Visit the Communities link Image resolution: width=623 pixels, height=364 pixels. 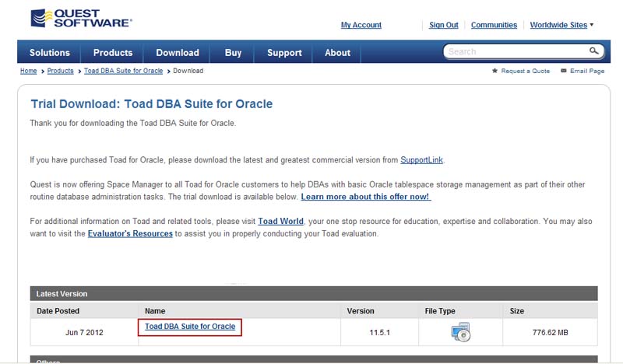(494, 25)
